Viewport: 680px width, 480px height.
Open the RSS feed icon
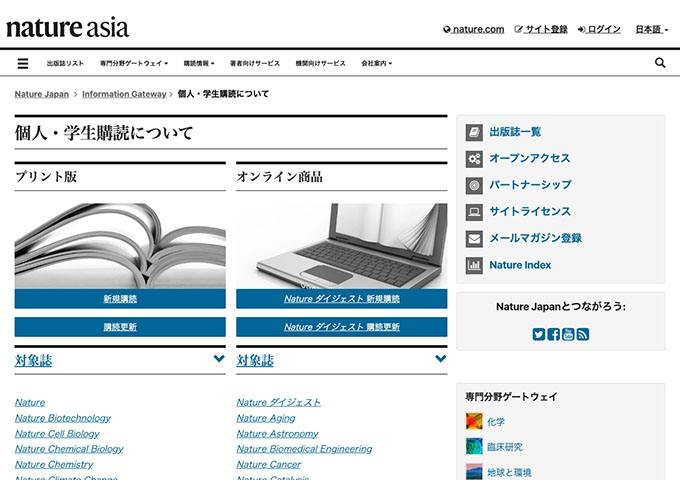coord(583,334)
